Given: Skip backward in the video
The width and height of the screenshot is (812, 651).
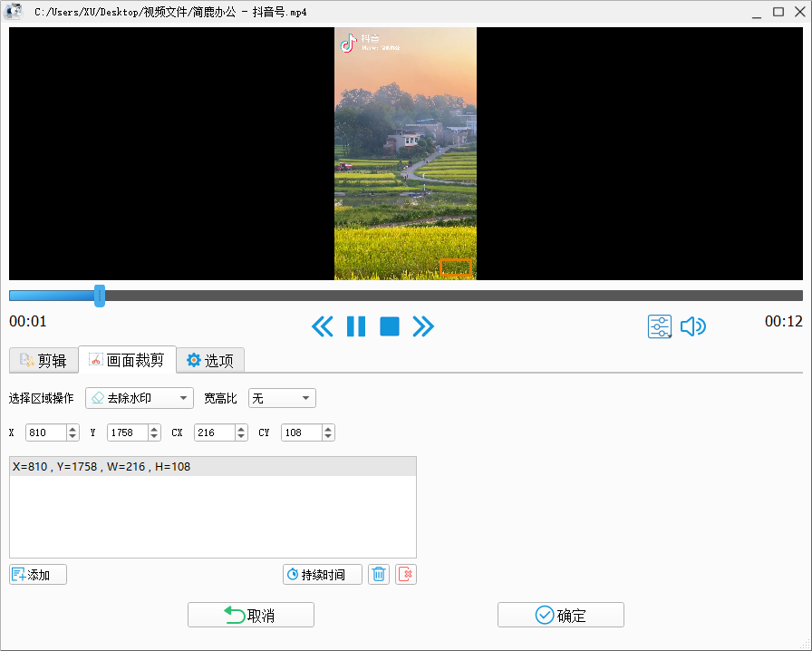Looking at the screenshot, I should pyautogui.click(x=323, y=326).
